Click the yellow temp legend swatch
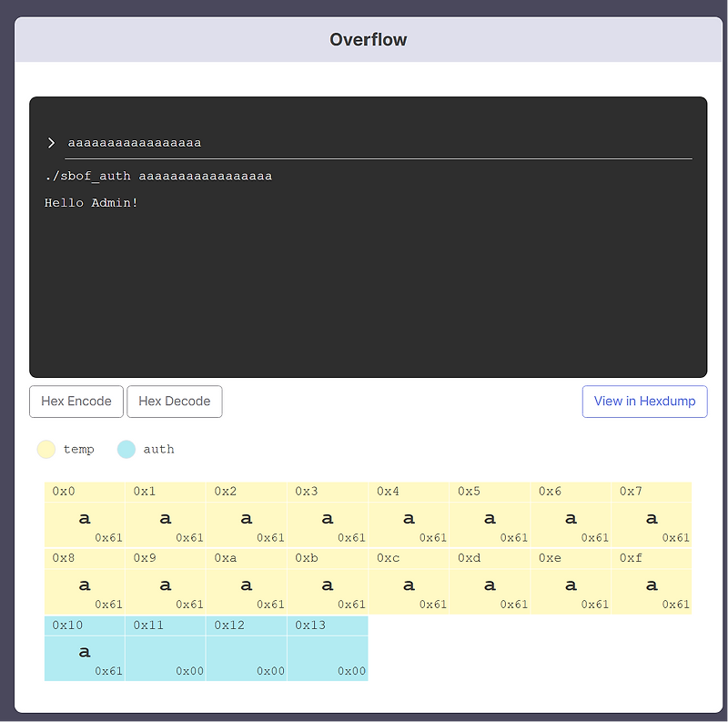This screenshot has width=728, height=722. pyautogui.click(x=45, y=449)
